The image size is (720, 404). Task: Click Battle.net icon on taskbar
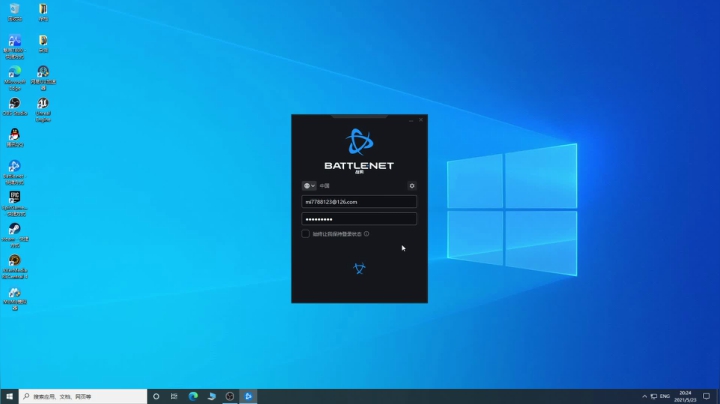(x=248, y=396)
